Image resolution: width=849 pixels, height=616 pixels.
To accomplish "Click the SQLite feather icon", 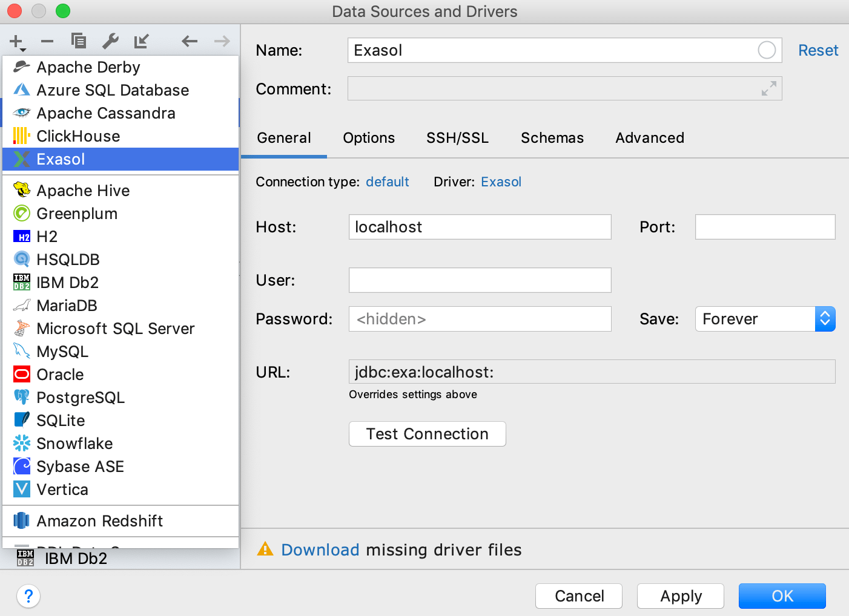I will pos(22,421).
